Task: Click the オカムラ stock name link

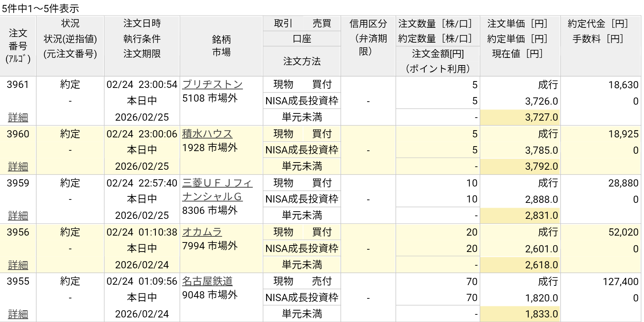Action: tap(202, 232)
